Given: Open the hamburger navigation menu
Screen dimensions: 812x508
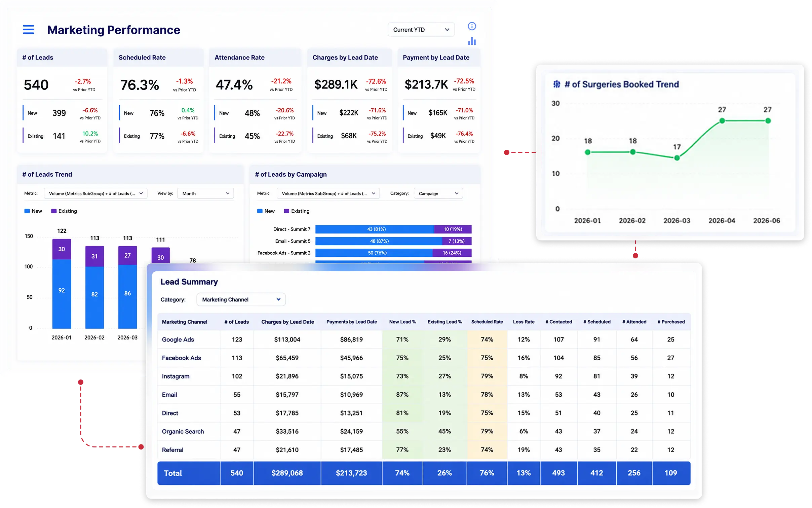Looking at the screenshot, I should (x=28, y=30).
